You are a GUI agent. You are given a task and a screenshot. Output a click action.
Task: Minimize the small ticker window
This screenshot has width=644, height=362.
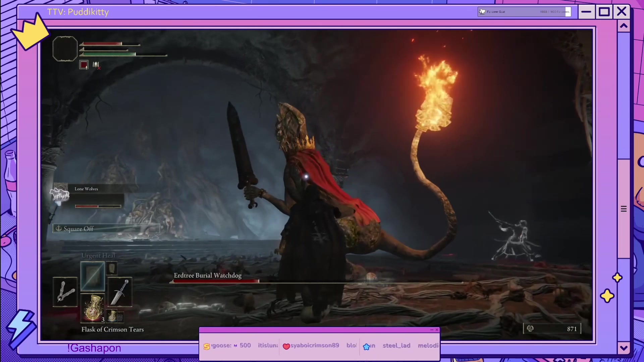pyautogui.click(x=432, y=330)
